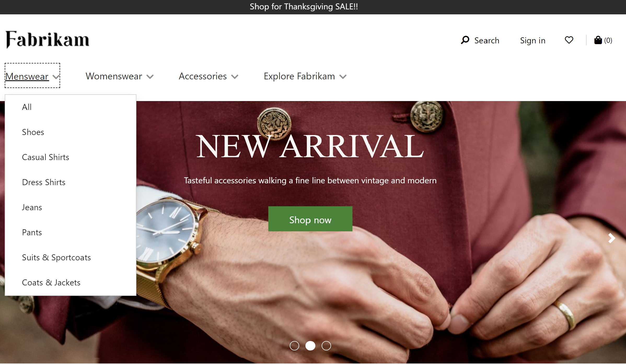Click the second carousel dot indicator
This screenshot has width=626, height=364.
click(310, 345)
